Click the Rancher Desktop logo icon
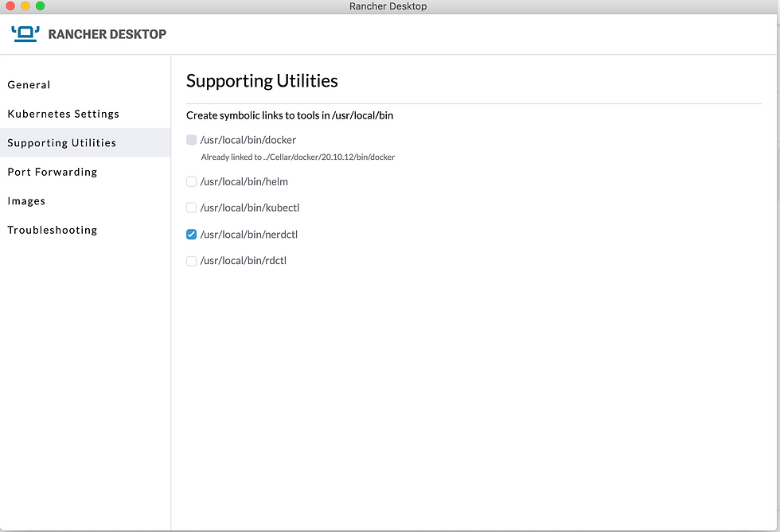The height and width of the screenshot is (532, 780). coord(25,34)
